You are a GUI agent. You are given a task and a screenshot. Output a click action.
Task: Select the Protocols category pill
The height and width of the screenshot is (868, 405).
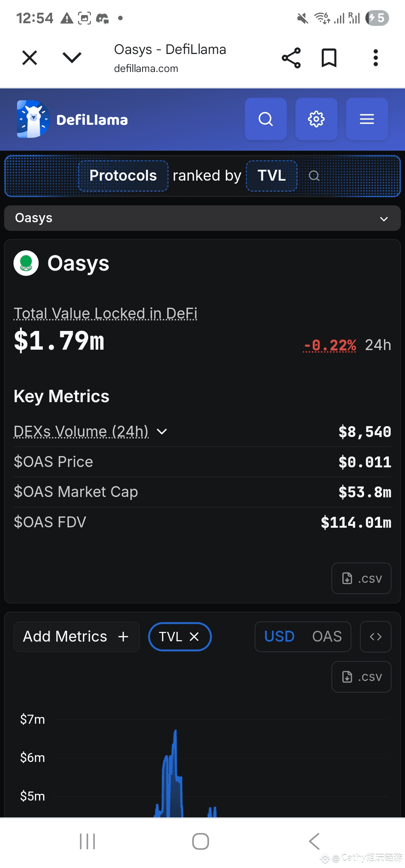coord(123,176)
